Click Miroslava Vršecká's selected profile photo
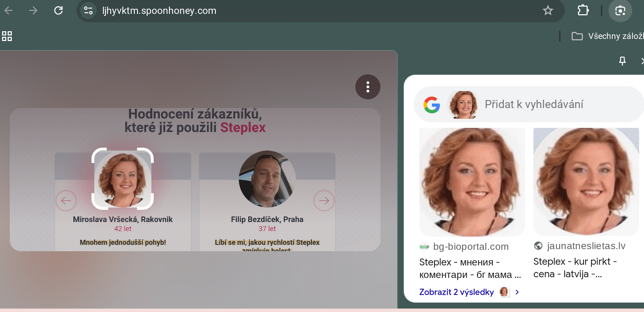 click(x=122, y=179)
